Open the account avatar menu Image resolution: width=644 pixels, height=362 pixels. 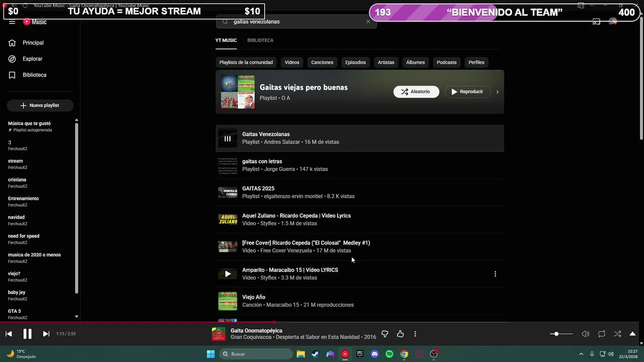pyautogui.click(x=612, y=22)
